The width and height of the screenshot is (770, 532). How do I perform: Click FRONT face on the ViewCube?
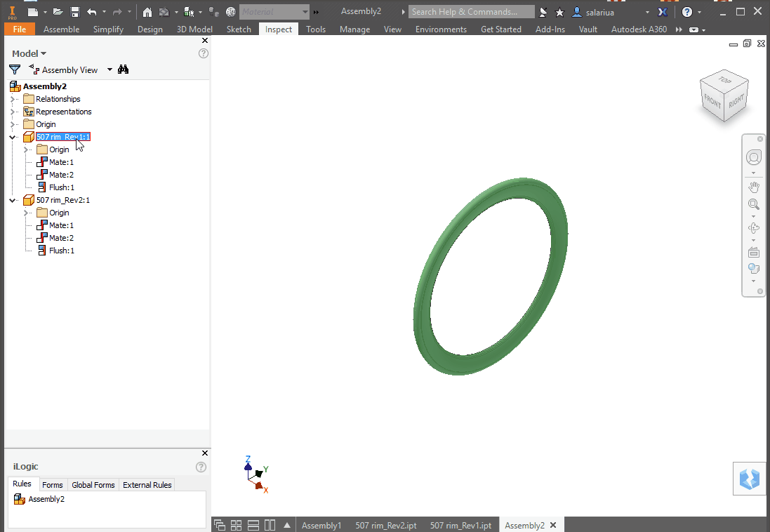click(713, 102)
